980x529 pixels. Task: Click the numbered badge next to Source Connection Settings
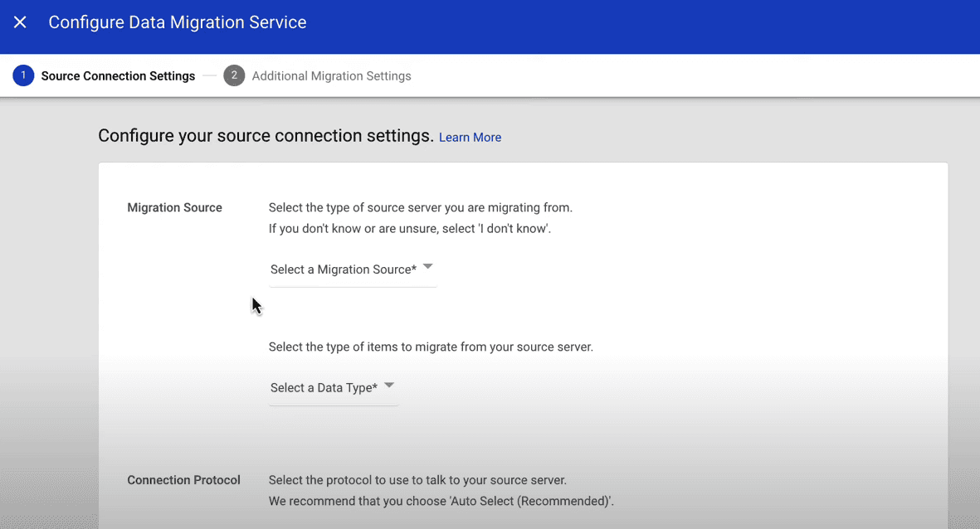(x=22, y=75)
